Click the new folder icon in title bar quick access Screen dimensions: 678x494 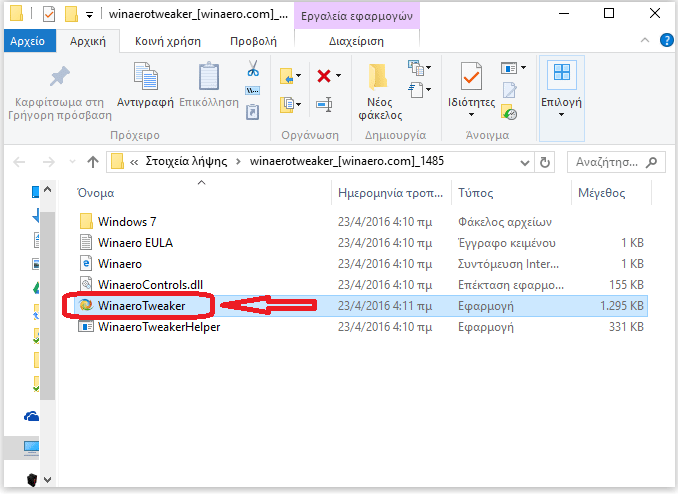click(x=71, y=14)
